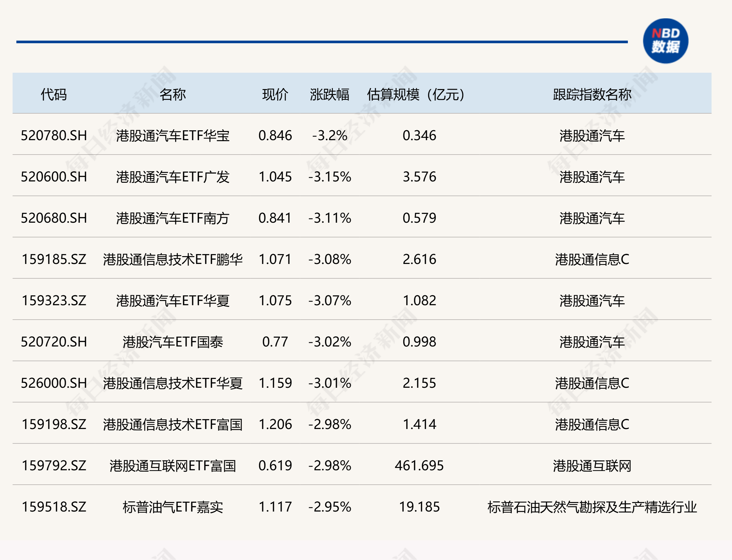Click the 现价 column header
This screenshot has height=560, width=732.
(x=275, y=95)
